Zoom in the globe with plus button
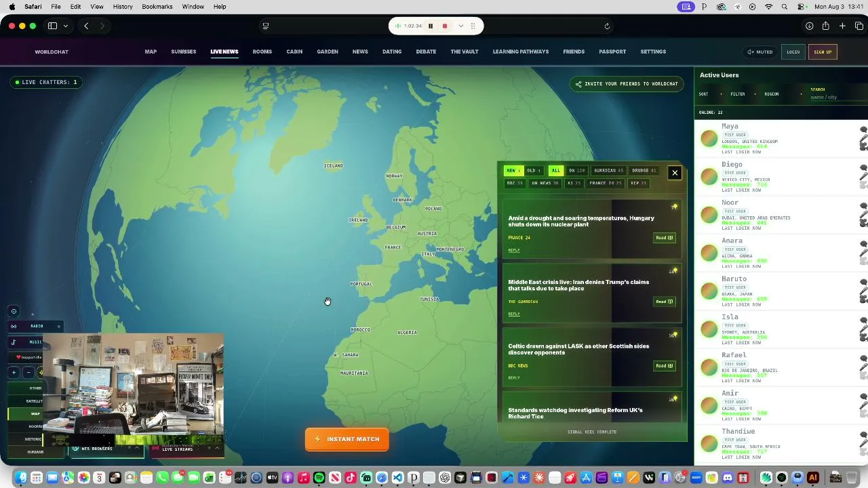868x488 pixels. [x=14, y=372]
